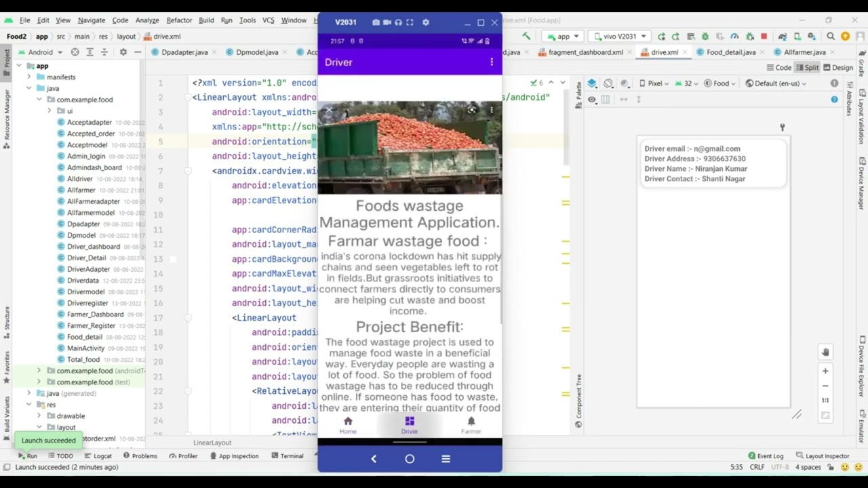Tap the phone Home circle button
868x488 pixels.
410,459
